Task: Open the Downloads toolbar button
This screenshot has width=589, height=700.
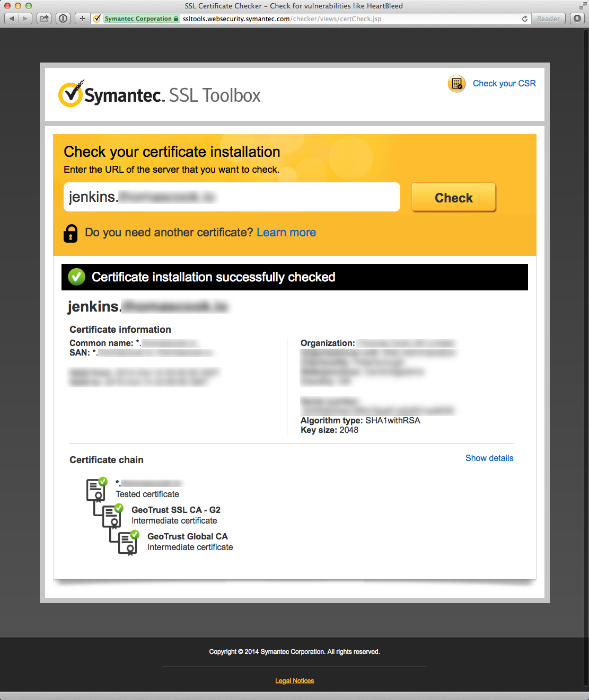Action: tap(577, 19)
